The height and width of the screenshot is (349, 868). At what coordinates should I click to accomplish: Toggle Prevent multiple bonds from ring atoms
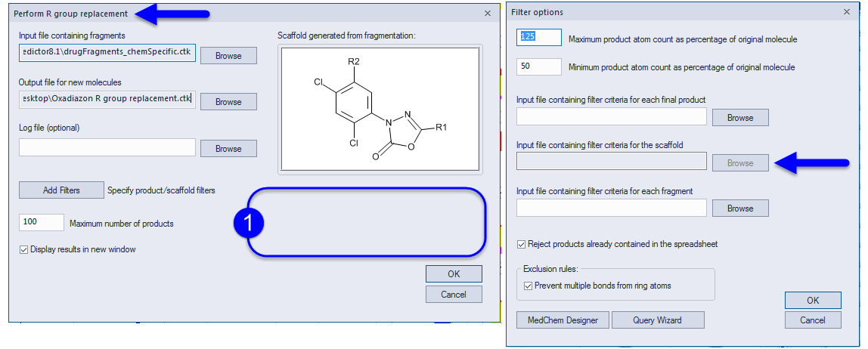click(x=528, y=286)
